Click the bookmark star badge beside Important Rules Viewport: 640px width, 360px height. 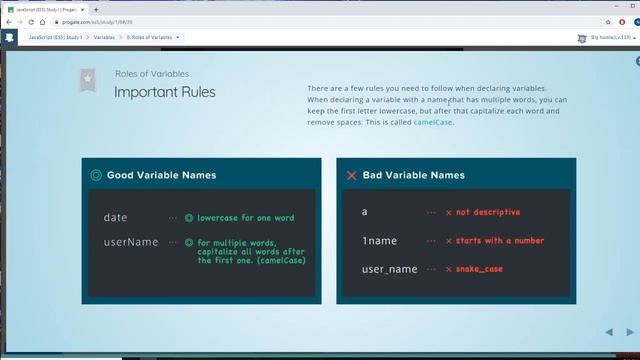click(88, 80)
